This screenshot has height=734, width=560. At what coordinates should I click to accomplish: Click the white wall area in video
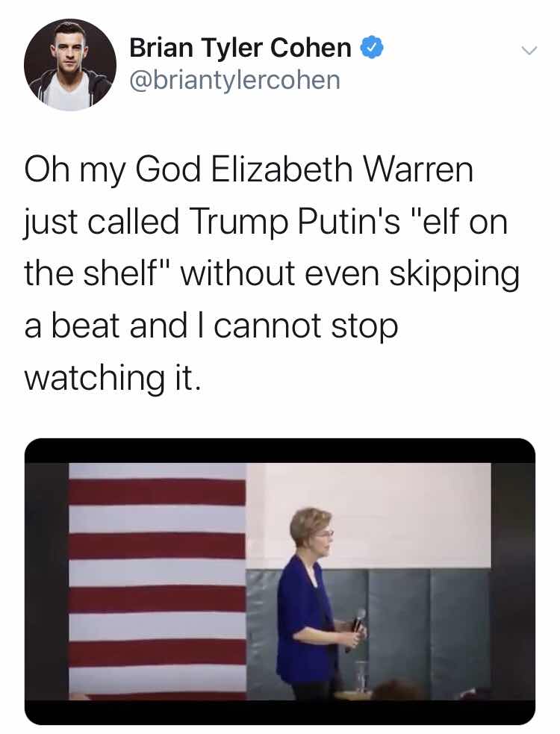(x=402, y=515)
